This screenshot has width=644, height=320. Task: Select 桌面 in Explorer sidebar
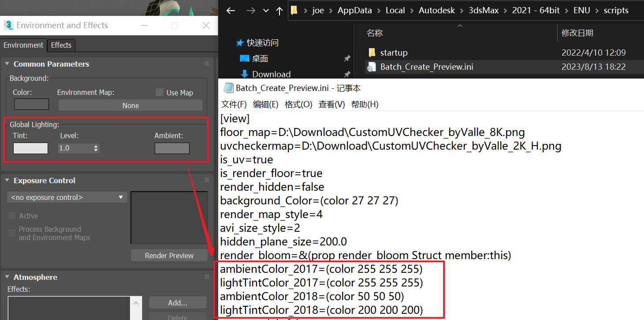click(260, 58)
